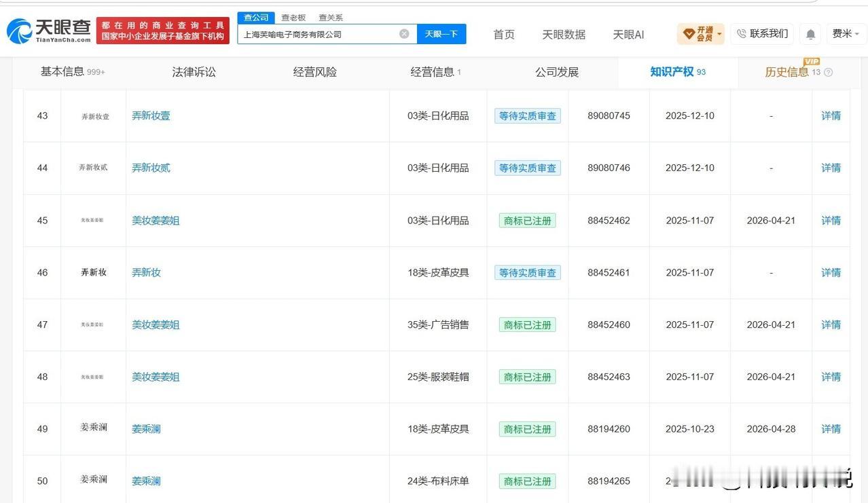Click the phone icon in 联系我们

click(741, 34)
